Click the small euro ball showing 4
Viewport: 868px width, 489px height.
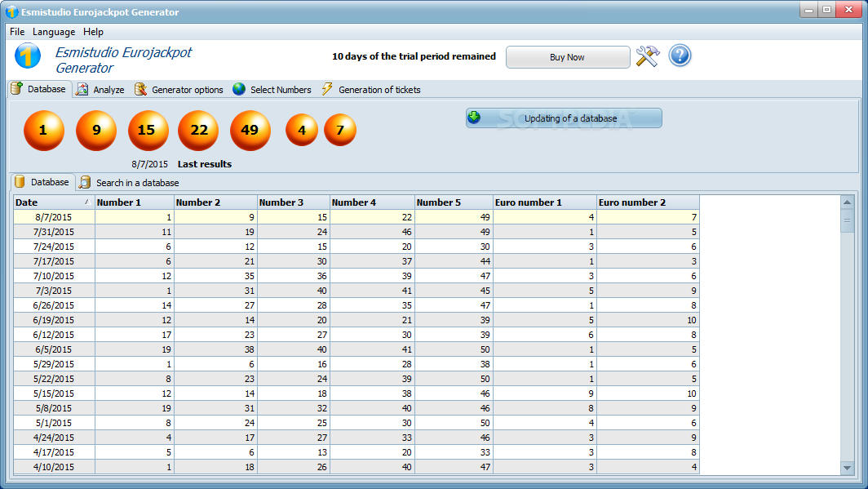click(x=302, y=130)
